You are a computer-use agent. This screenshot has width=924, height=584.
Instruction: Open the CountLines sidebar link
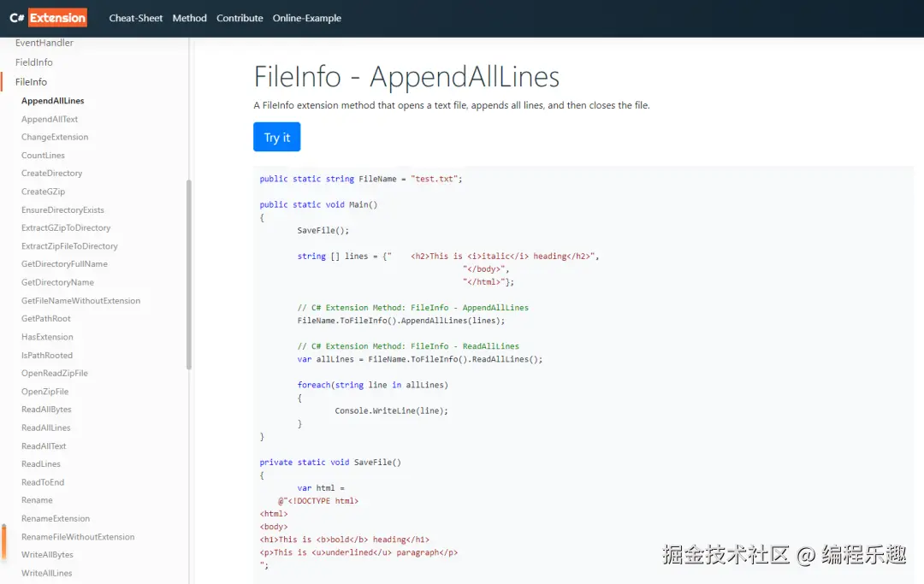pos(43,156)
